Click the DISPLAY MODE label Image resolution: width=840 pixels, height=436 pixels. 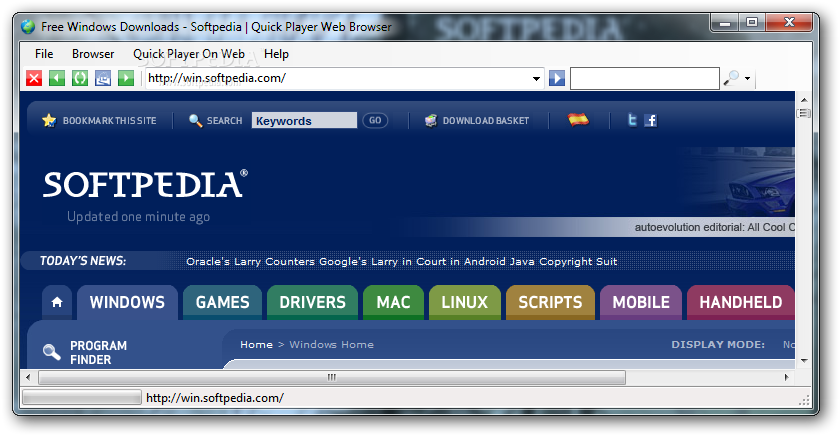(x=718, y=344)
